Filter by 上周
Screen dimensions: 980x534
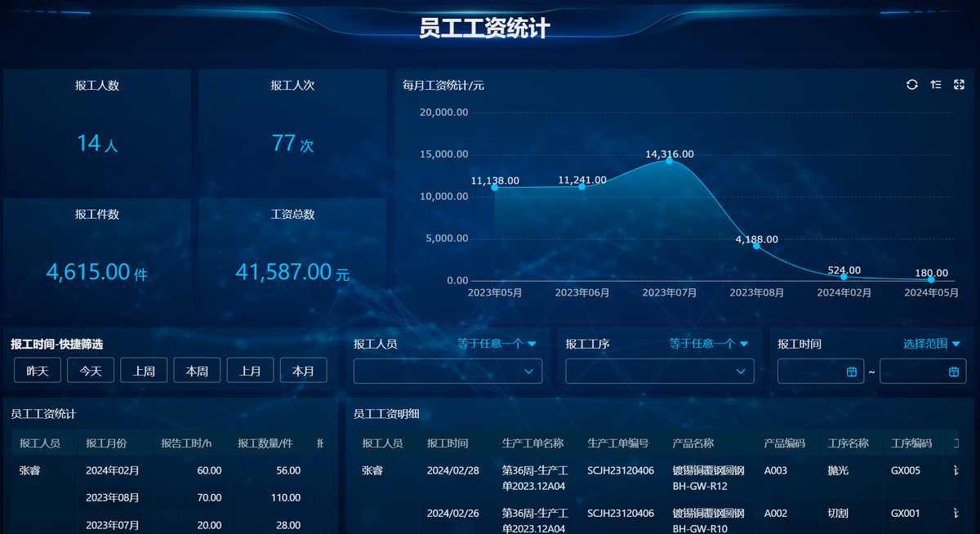click(144, 371)
